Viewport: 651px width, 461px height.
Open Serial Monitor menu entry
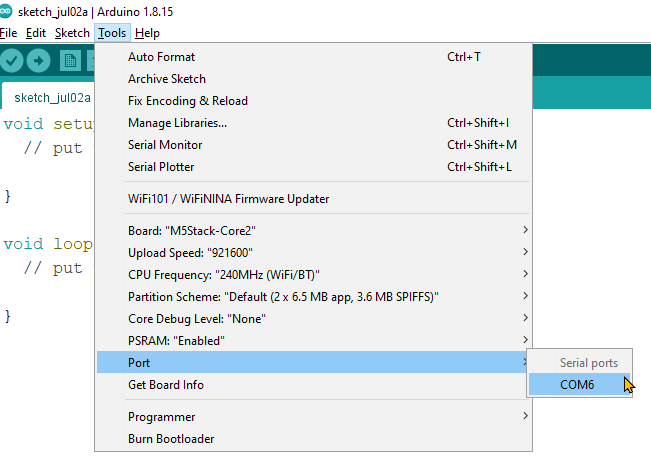click(314, 145)
